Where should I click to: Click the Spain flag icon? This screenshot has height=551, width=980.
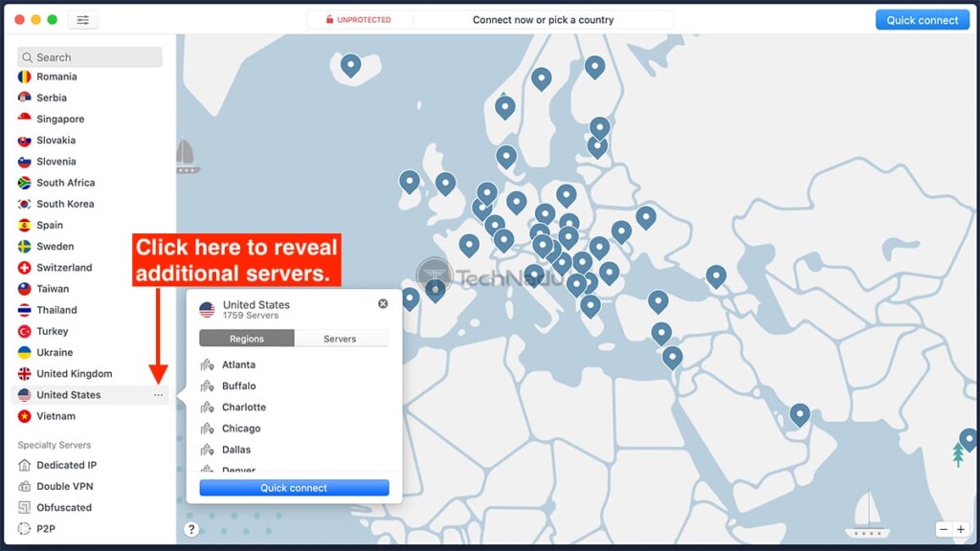(24, 226)
